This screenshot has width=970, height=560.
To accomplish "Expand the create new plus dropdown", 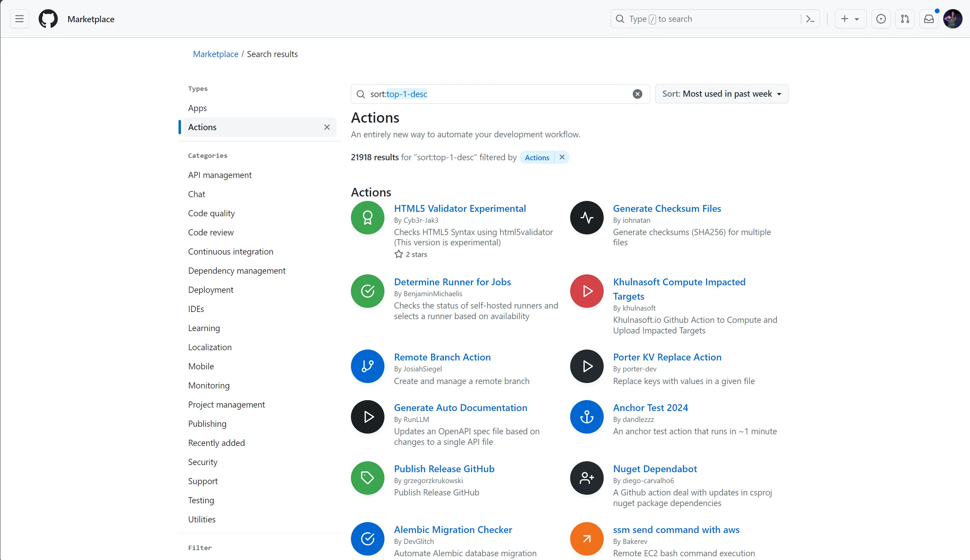I will (850, 19).
